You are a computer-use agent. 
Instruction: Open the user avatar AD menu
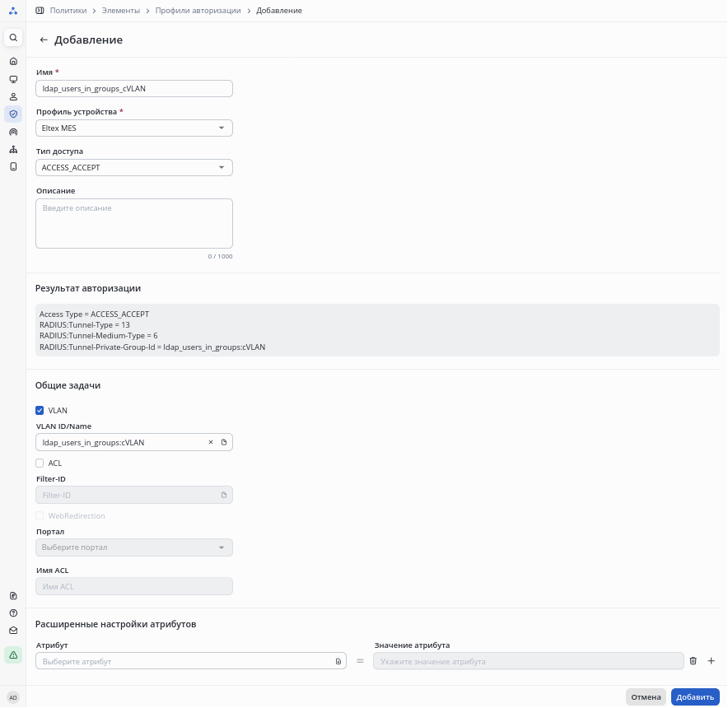pyautogui.click(x=13, y=697)
